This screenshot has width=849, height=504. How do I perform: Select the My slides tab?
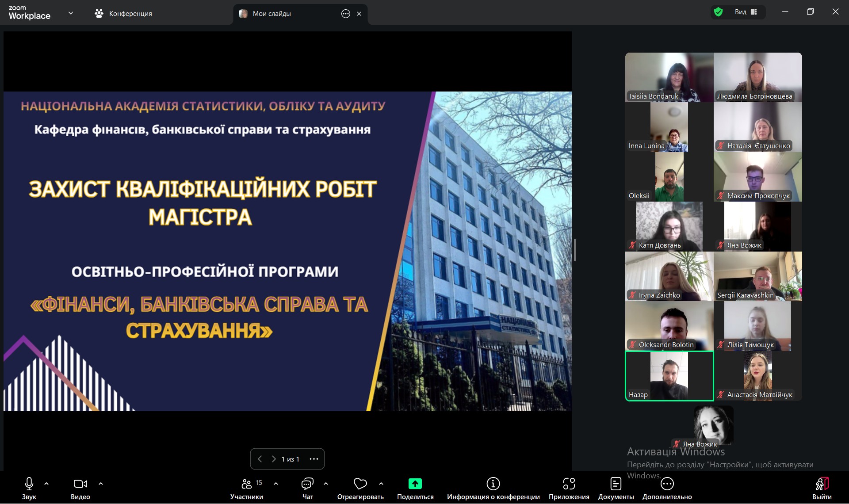coord(272,14)
